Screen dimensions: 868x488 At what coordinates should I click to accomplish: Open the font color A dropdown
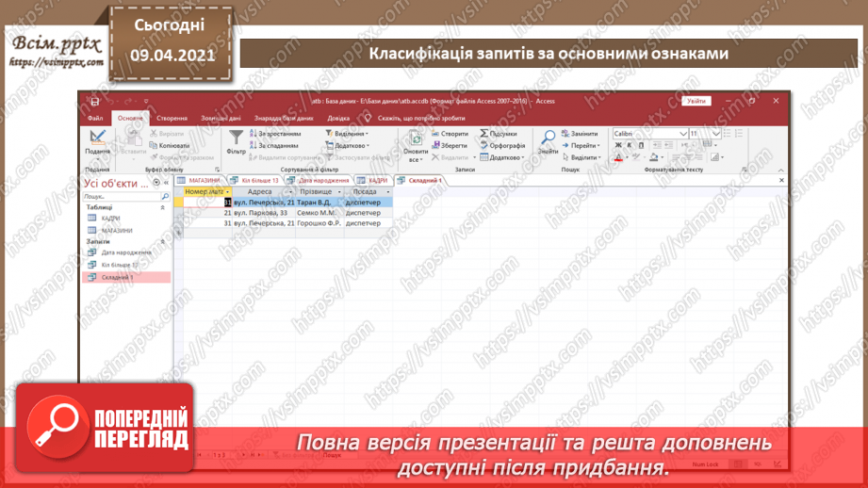(x=627, y=157)
